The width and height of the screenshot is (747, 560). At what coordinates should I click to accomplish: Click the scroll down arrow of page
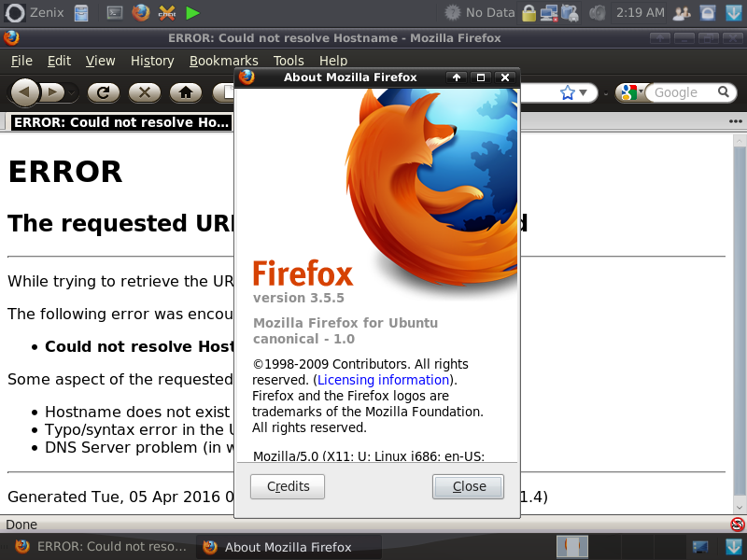(x=740, y=508)
